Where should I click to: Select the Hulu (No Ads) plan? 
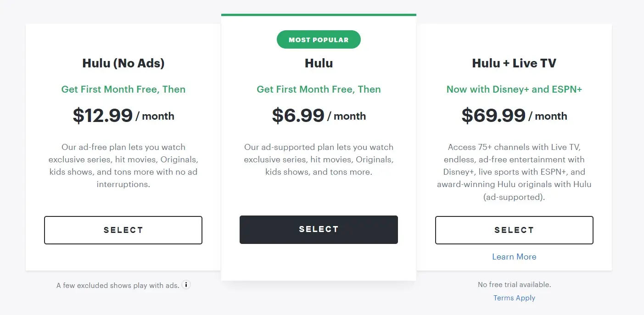(x=123, y=230)
